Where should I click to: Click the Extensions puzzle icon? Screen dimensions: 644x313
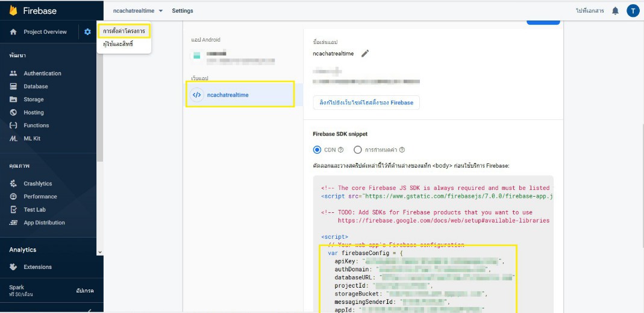(13, 267)
